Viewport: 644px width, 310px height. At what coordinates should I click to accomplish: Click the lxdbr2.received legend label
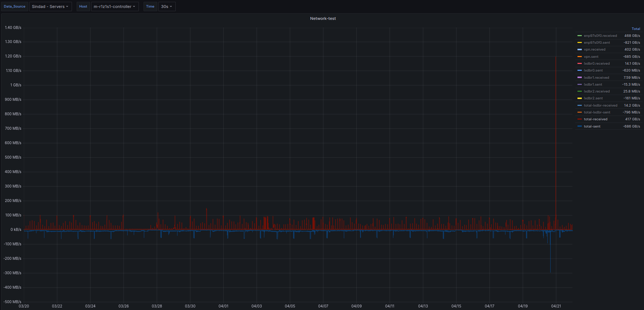[x=597, y=91]
